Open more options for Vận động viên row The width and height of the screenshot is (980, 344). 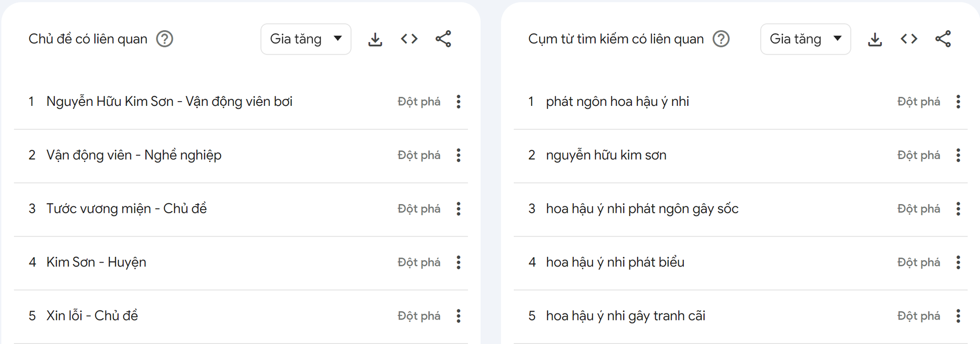coord(458,155)
